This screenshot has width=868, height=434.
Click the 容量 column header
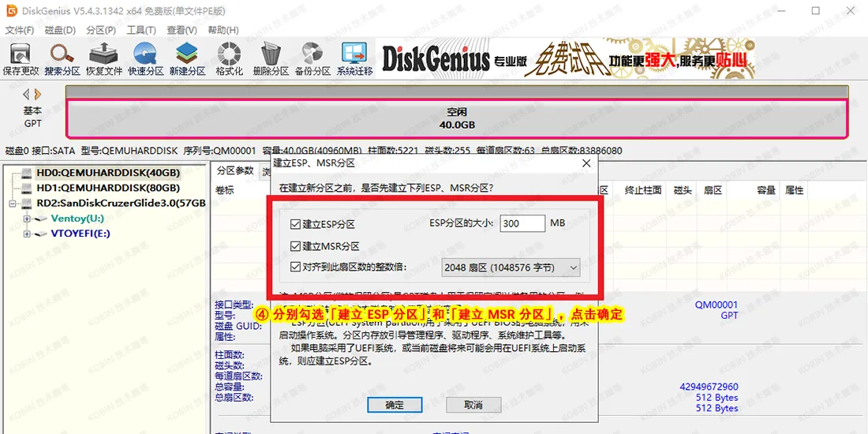[767, 190]
